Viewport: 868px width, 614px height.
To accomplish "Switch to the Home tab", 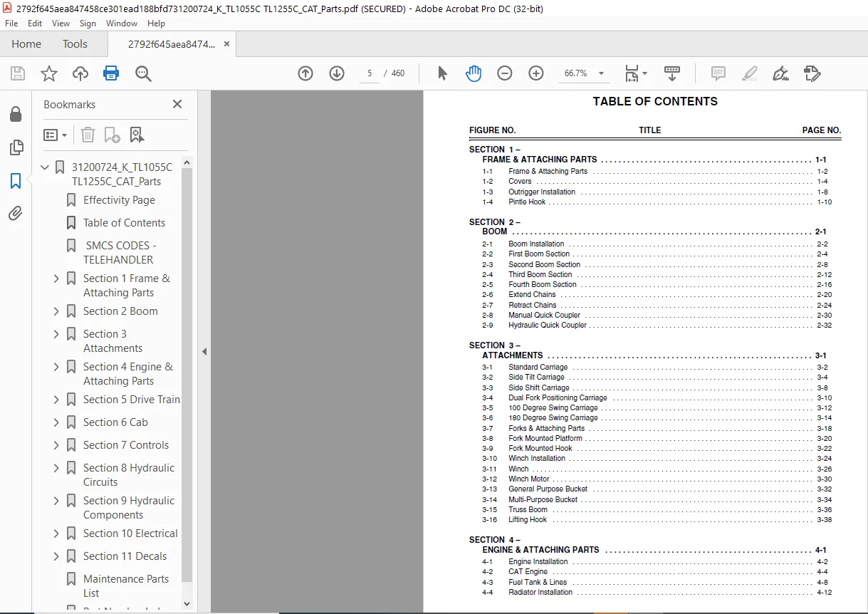I will 26,44.
